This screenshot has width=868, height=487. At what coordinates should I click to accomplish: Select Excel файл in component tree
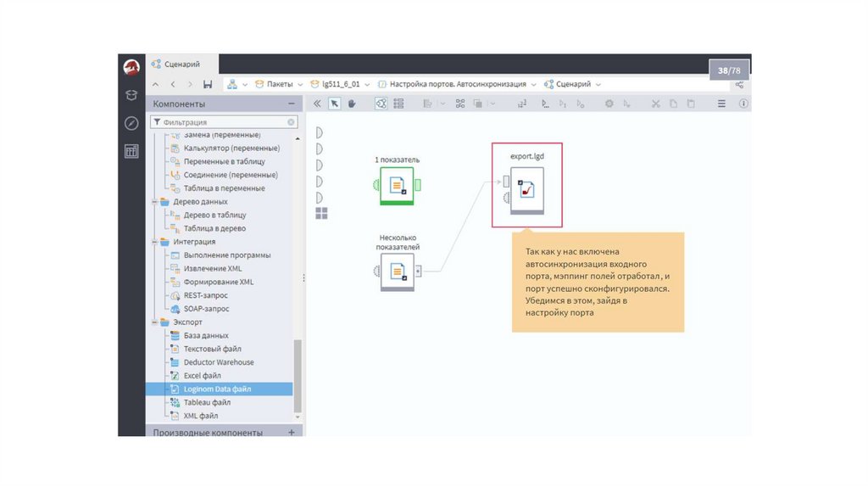click(202, 375)
